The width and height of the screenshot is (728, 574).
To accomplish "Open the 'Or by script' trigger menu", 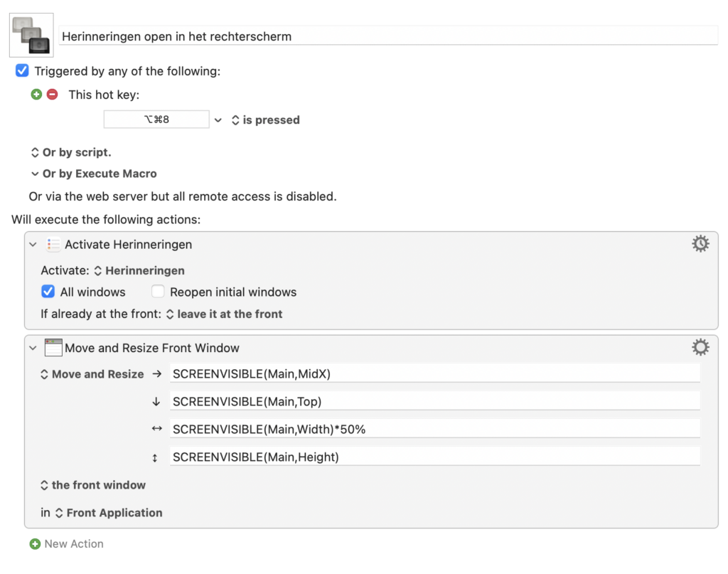I will point(70,152).
